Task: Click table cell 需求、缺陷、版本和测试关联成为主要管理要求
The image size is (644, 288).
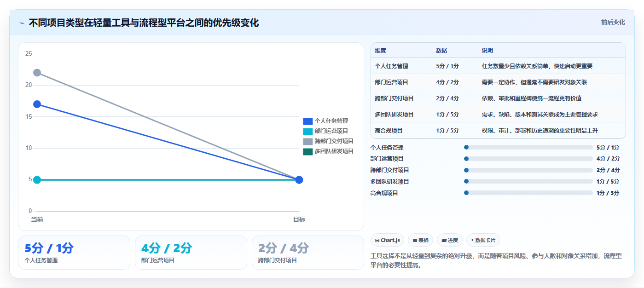Action: click(540, 115)
